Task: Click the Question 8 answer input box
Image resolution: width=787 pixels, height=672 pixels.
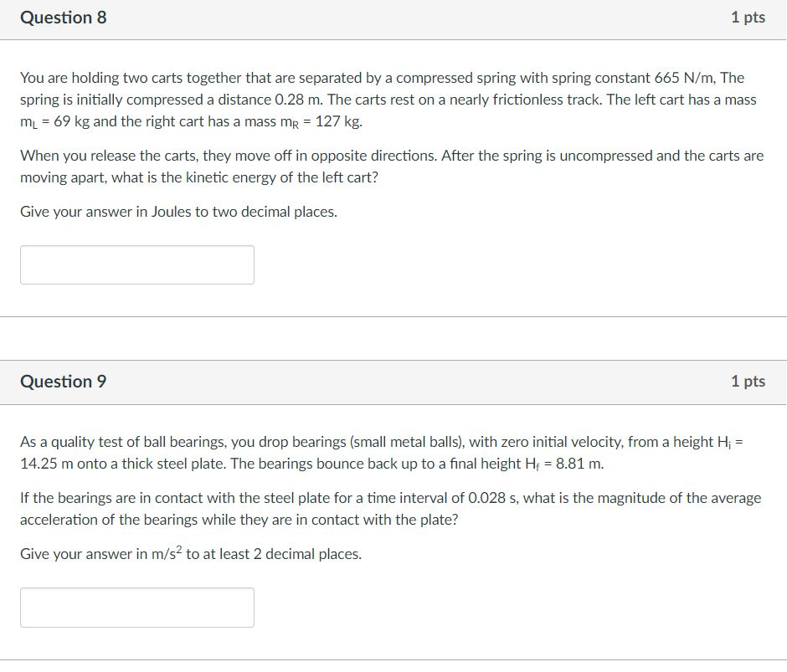Action: [137, 264]
